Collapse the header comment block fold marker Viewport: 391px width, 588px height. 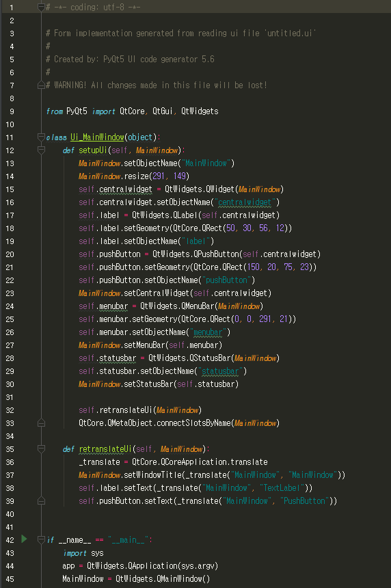pyautogui.click(x=41, y=7)
